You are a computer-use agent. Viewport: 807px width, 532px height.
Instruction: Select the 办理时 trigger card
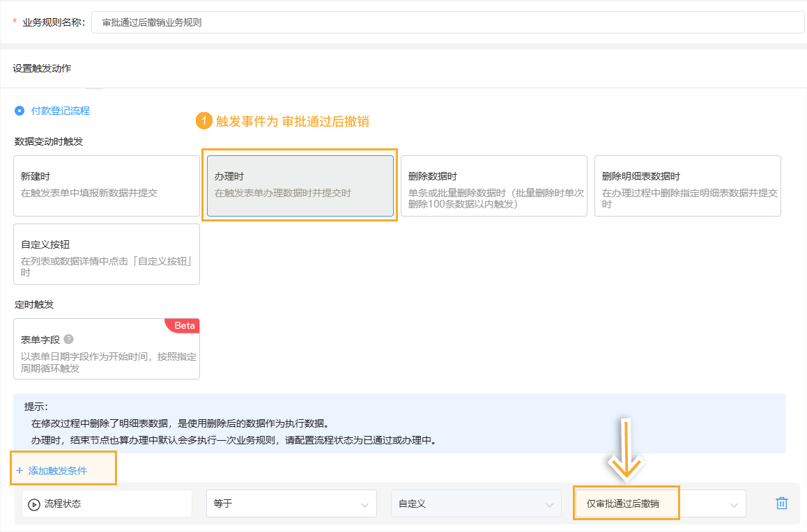click(300, 185)
